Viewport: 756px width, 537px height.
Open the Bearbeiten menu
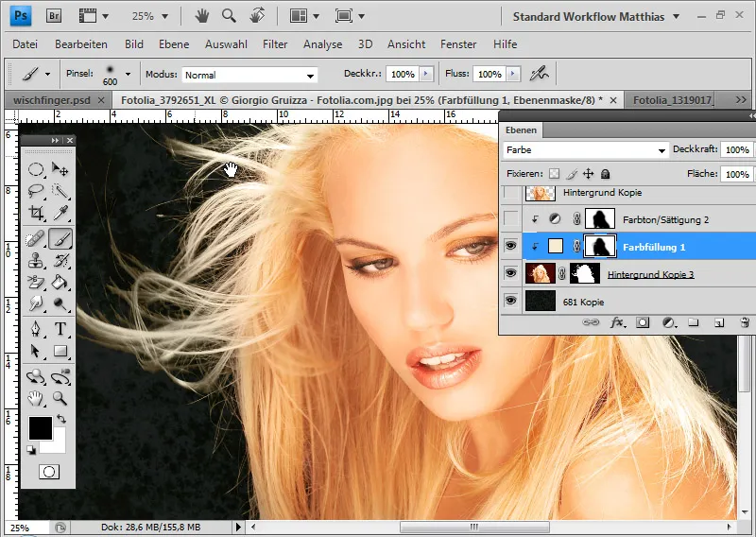tap(81, 44)
